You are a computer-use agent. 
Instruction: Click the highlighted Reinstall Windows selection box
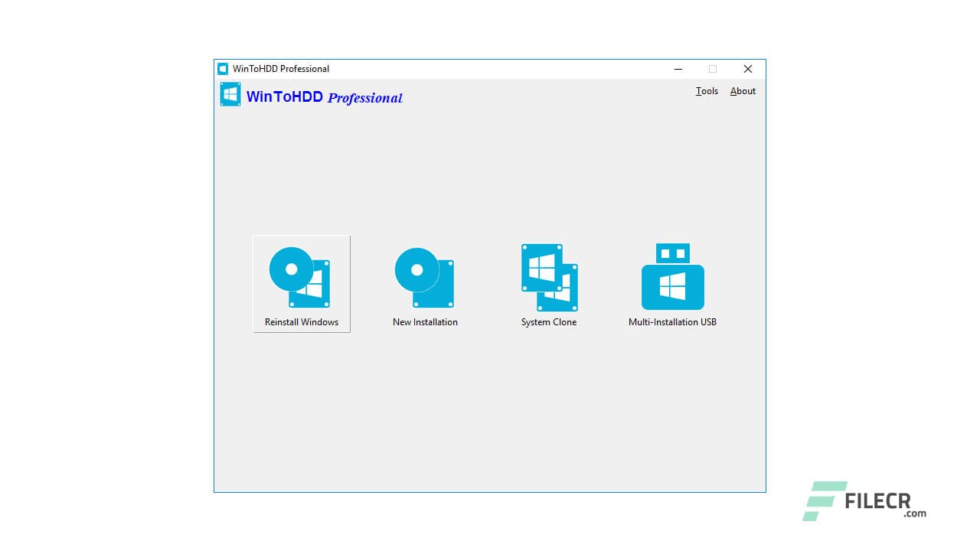301,283
